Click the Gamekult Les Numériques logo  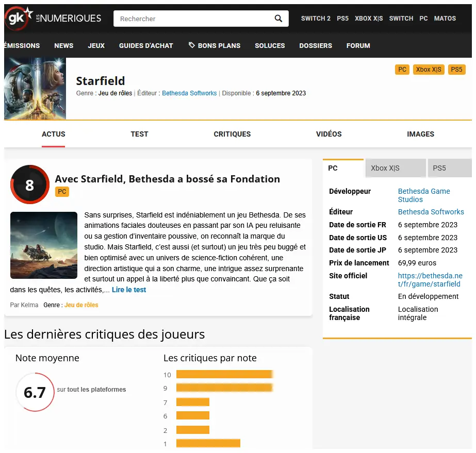pos(53,19)
